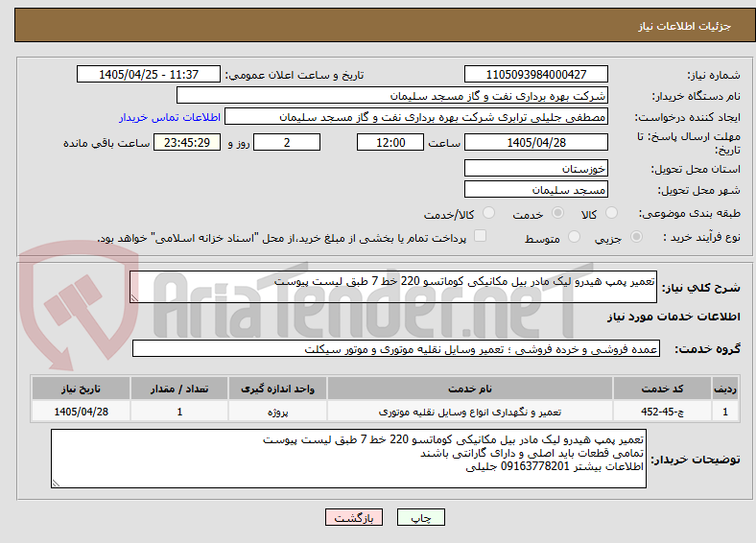Click the province field خوزستان
Image resolution: width=756 pixels, height=543 pixels.
[535, 168]
